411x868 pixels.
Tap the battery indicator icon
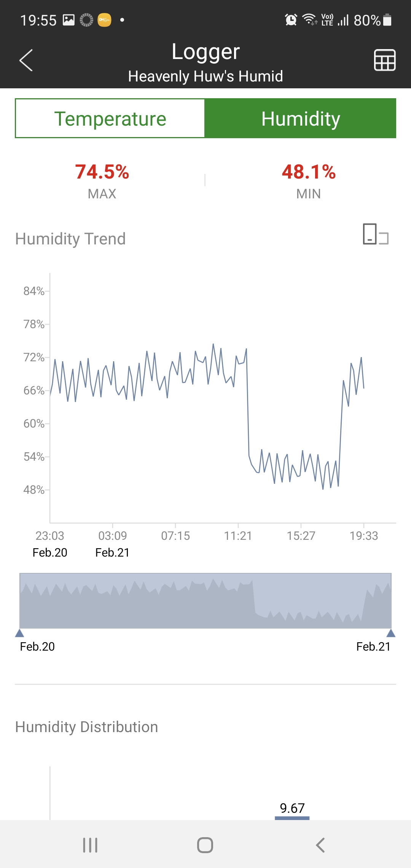click(387, 20)
